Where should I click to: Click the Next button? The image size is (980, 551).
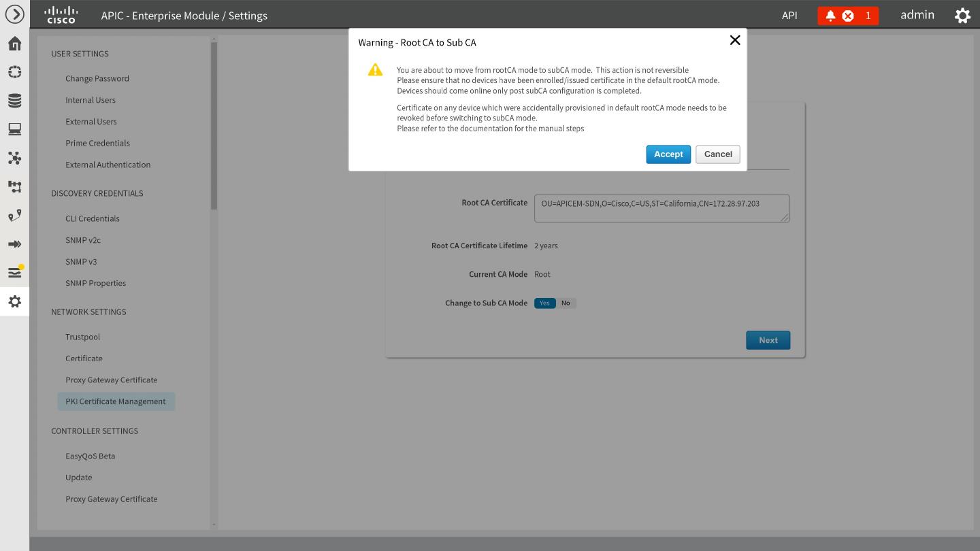coord(768,340)
